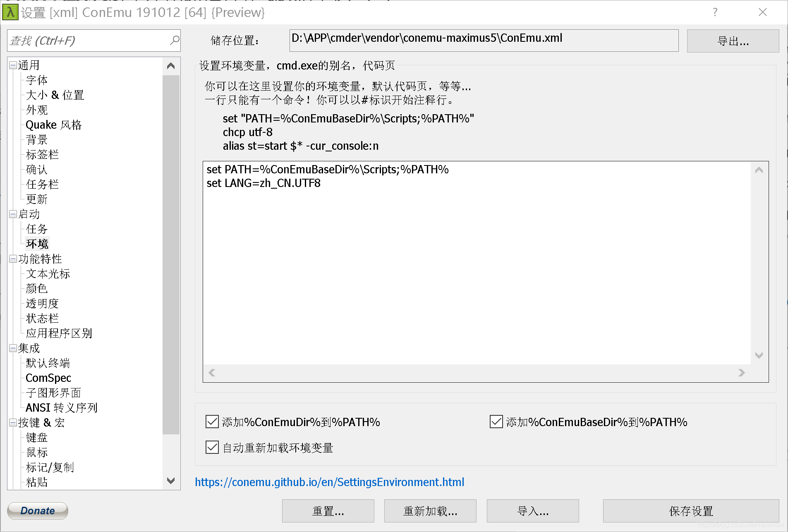
Task: Click the search magnifier icon
Action: coord(175,41)
